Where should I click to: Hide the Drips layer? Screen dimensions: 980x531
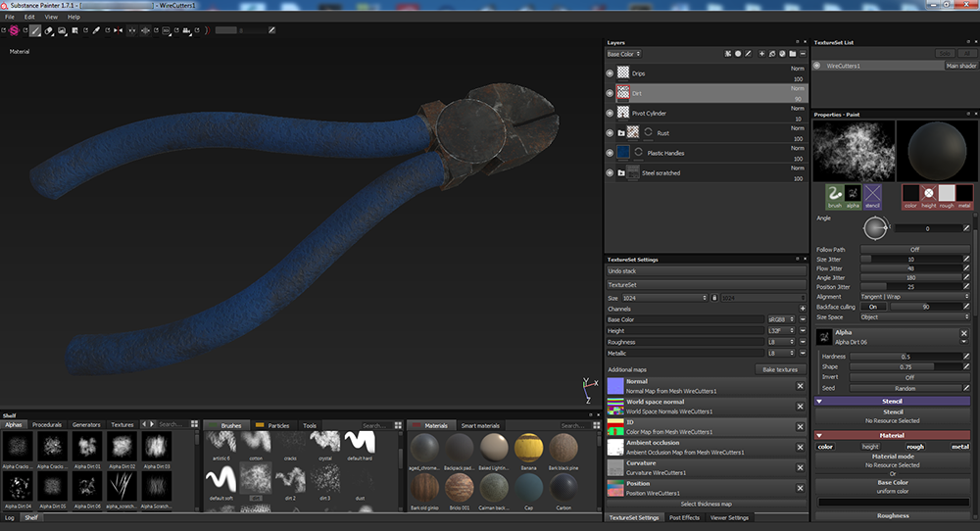point(610,73)
